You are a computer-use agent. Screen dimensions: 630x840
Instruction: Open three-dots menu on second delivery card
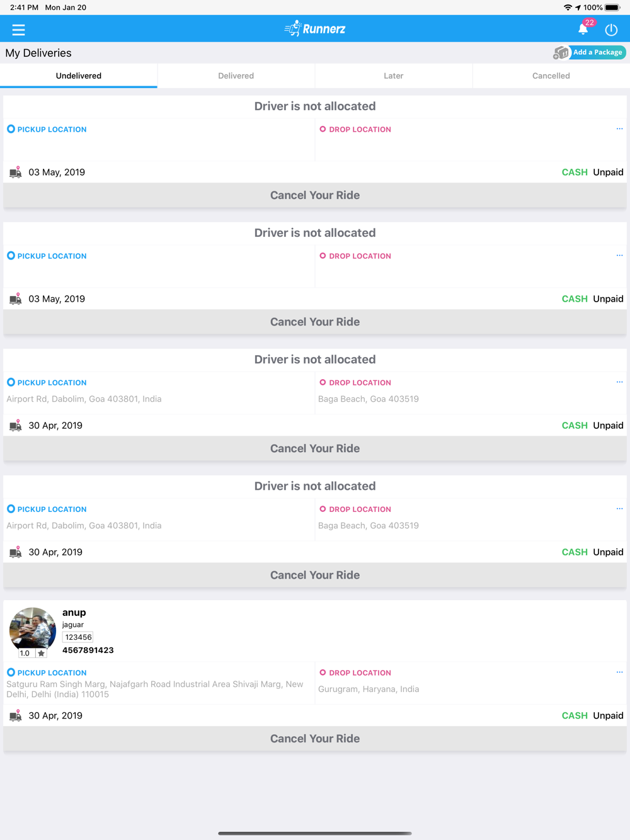coord(619,256)
